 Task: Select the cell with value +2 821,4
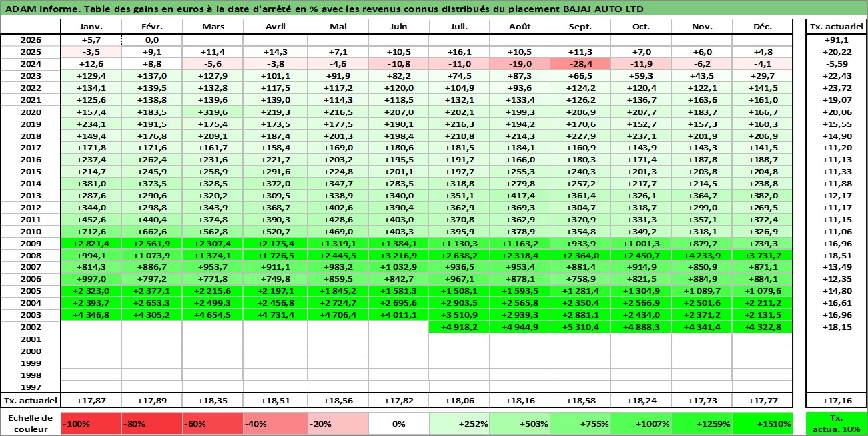[91, 244]
